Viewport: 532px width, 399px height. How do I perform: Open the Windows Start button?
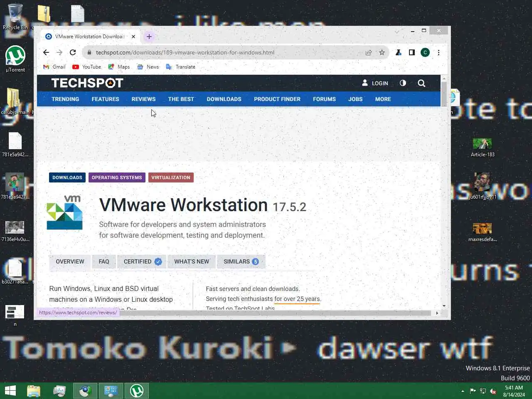pos(10,391)
